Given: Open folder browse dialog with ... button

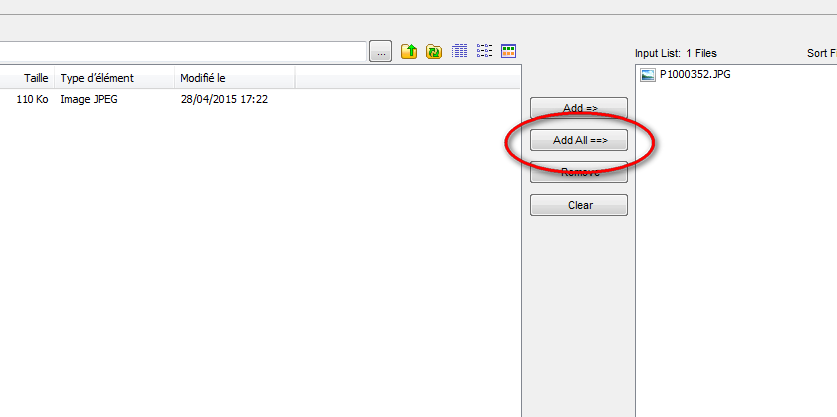Looking at the screenshot, I should pyautogui.click(x=381, y=52).
